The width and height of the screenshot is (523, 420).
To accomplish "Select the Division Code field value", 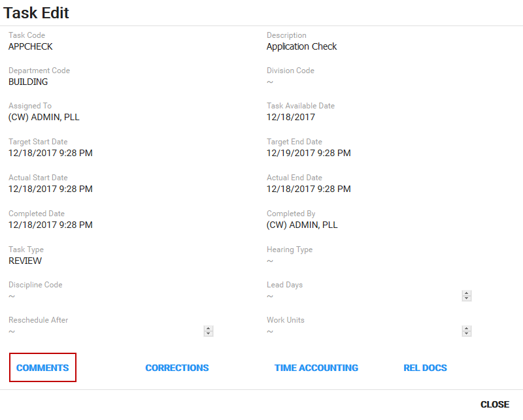I will (270, 82).
